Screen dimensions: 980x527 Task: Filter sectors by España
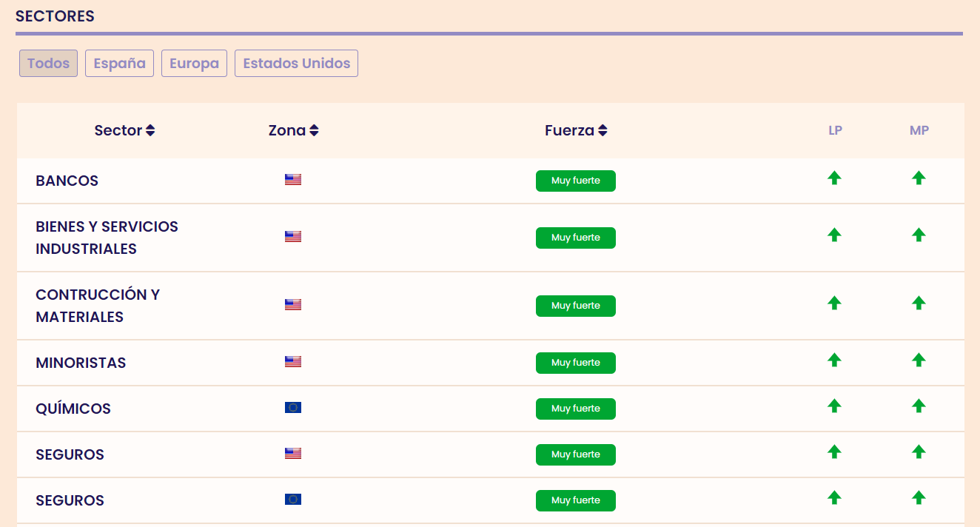tap(119, 63)
